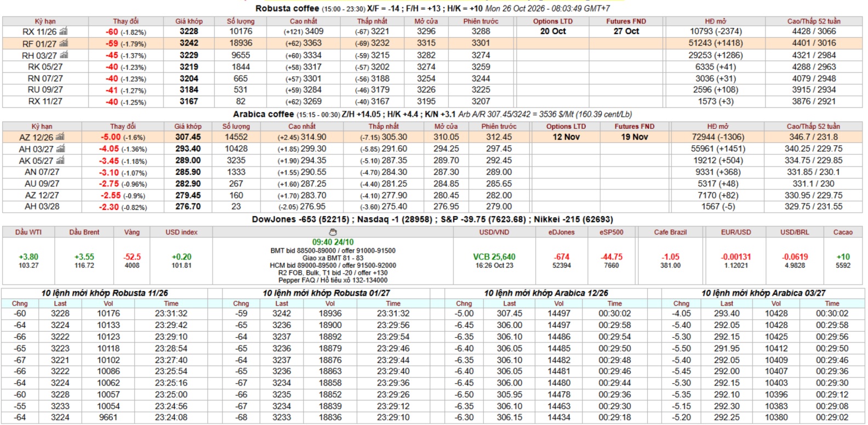The image size is (868, 425).
Task: Click the 52-week range "4428 / 3066"
Action: pos(814,31)
